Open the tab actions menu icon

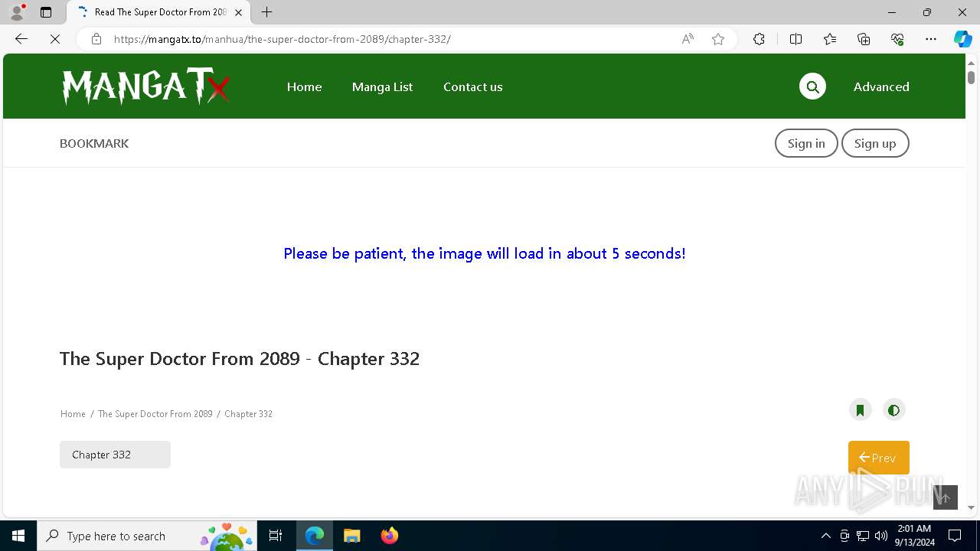click(46, 12)
